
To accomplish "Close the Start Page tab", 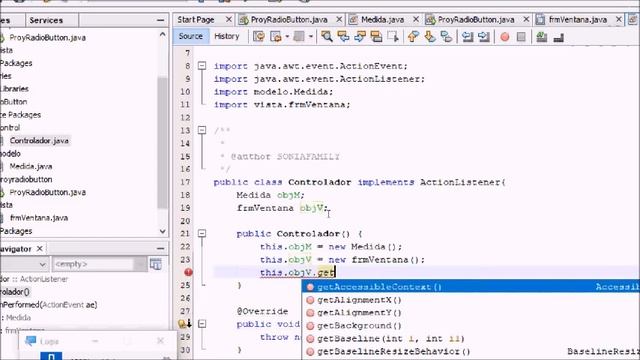I will pos(229,19).
